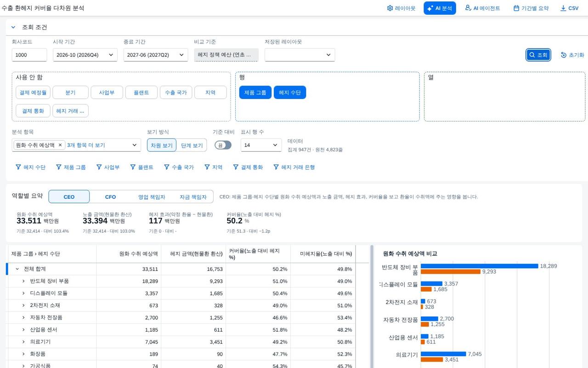Open the 사업부 filter
The width and height of the screenshot is (588, 368).
point(108,167)
